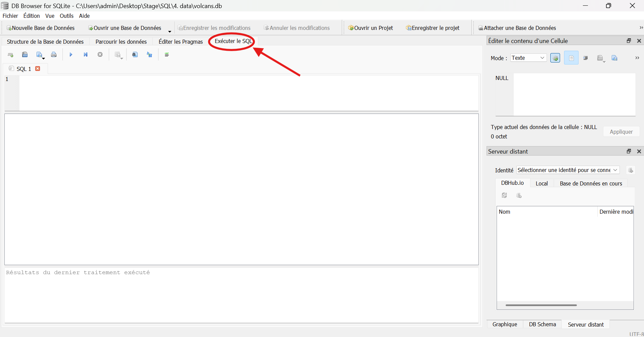This screenshot has width=644, height=337.
Task: Toggle auto-switch mode gear button
Action: coord(555,58)
